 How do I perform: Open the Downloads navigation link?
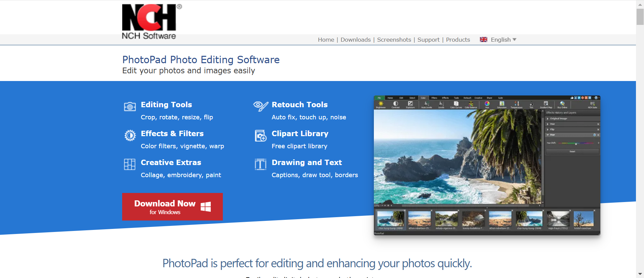(x=355, y=40)
